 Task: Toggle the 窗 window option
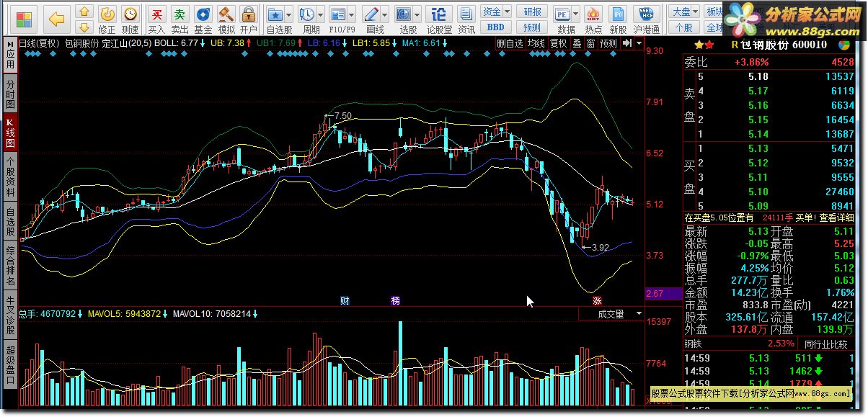tap(590, 43)
